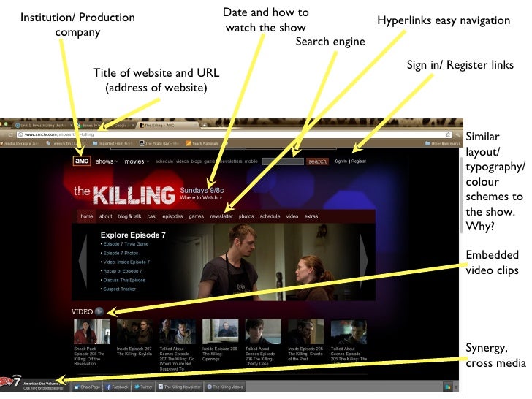Select the home tab in show menu
532x399 pixels.
pos(87,216)
